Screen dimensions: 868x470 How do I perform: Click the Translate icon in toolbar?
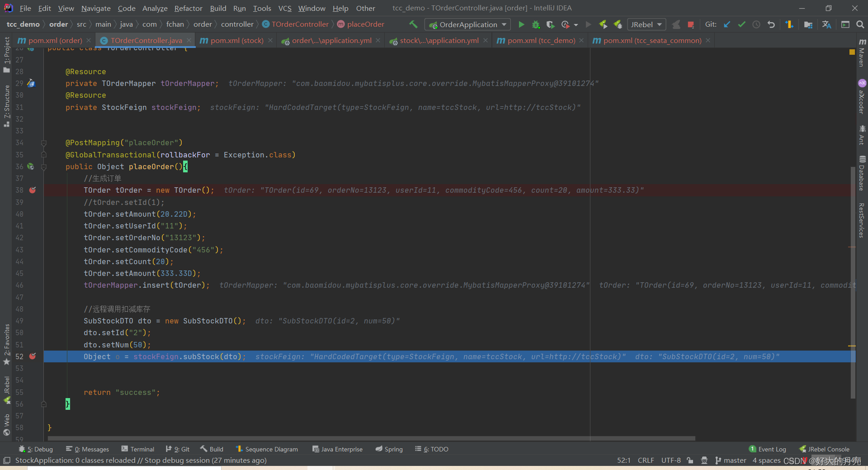coord(826,24)
